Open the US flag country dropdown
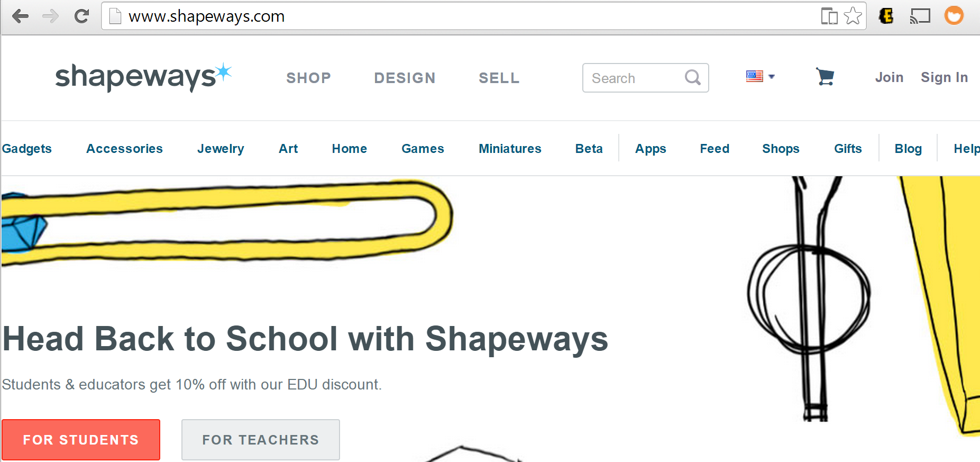This screenshot has height=462, width=980. click(761, 77)
